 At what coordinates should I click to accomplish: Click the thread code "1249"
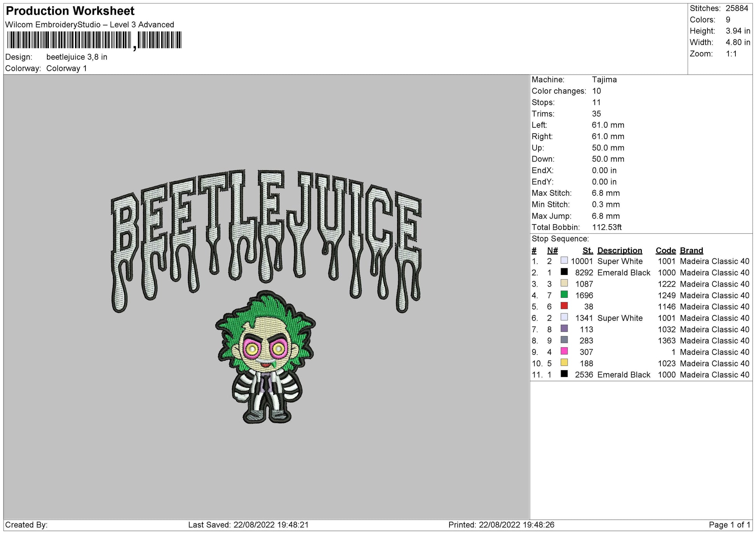(x=667, y=295)
